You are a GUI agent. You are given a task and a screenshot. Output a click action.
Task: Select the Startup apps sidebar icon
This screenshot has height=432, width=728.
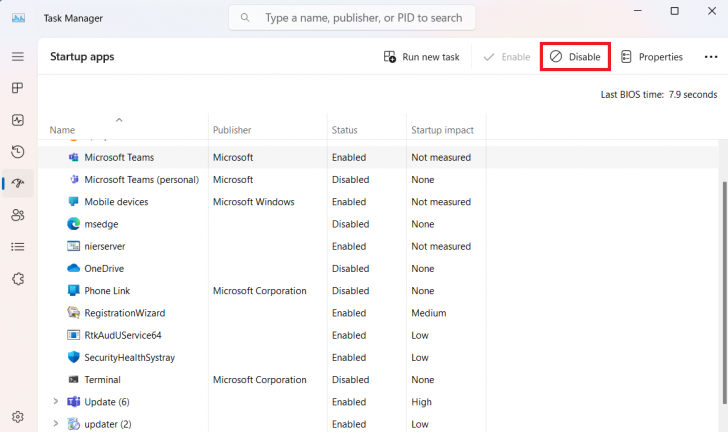click(x=18, y=183)
